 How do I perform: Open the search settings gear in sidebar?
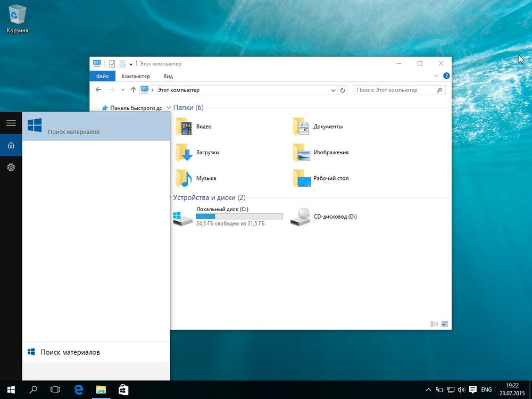(11, 167)
